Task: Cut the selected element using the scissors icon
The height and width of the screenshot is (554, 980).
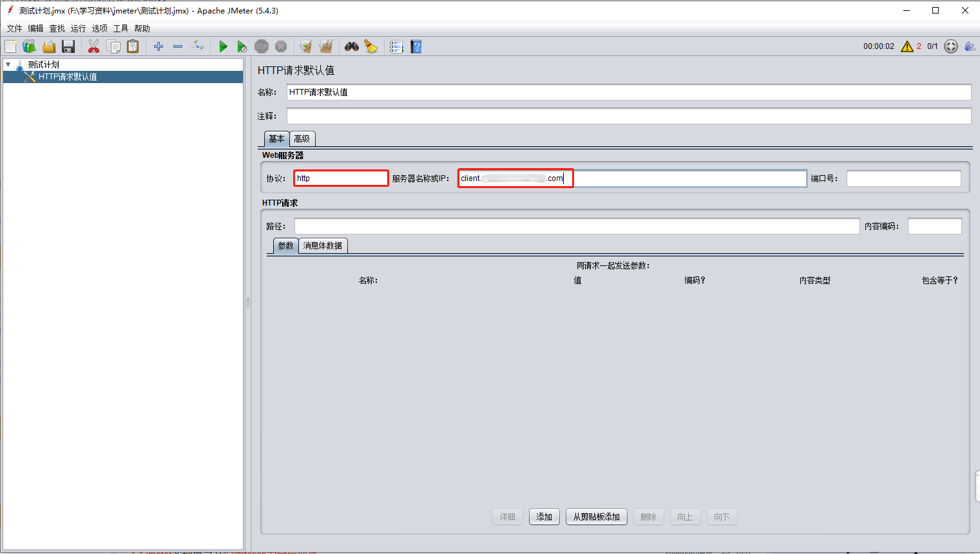Action: [93, 46]
